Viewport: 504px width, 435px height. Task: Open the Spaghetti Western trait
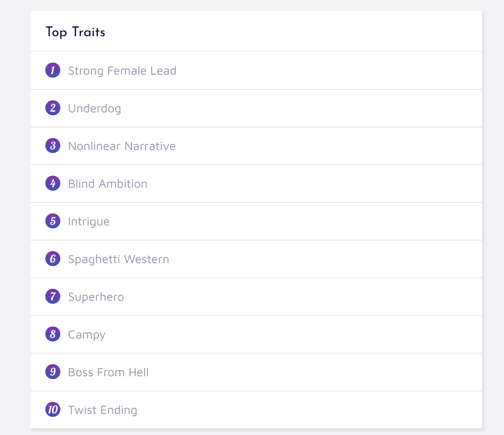[118, 259]
